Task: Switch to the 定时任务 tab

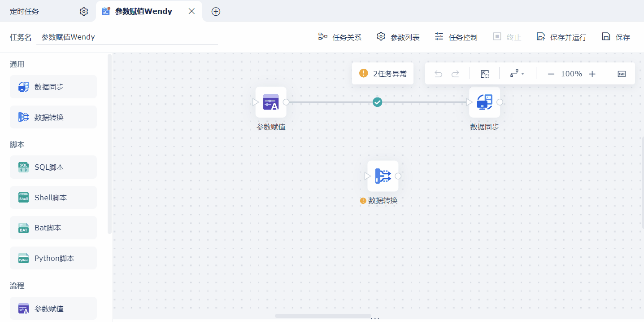Action: pos(25,12)
